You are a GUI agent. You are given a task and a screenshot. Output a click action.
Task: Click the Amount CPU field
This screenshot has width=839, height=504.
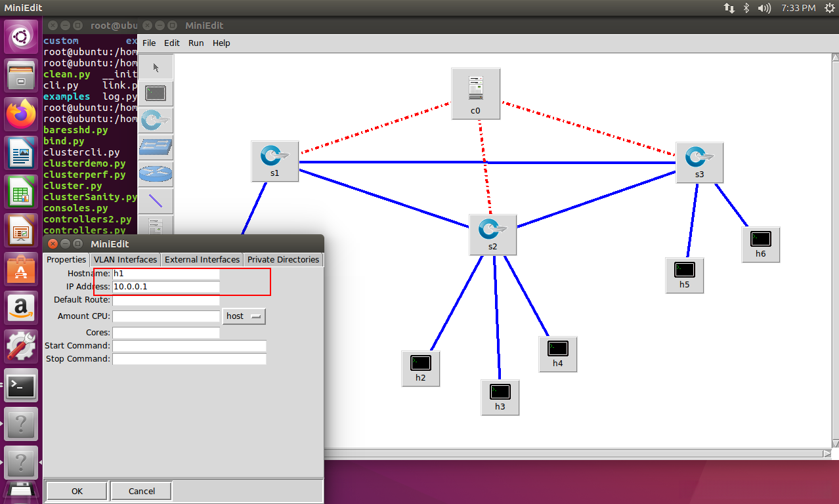click(166, 316)
